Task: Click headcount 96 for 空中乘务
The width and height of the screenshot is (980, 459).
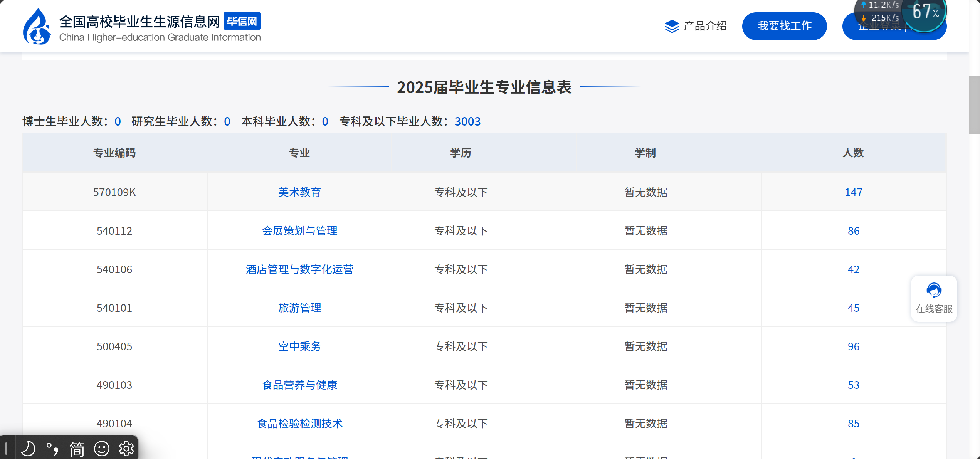Action: (x=853, y=346)
